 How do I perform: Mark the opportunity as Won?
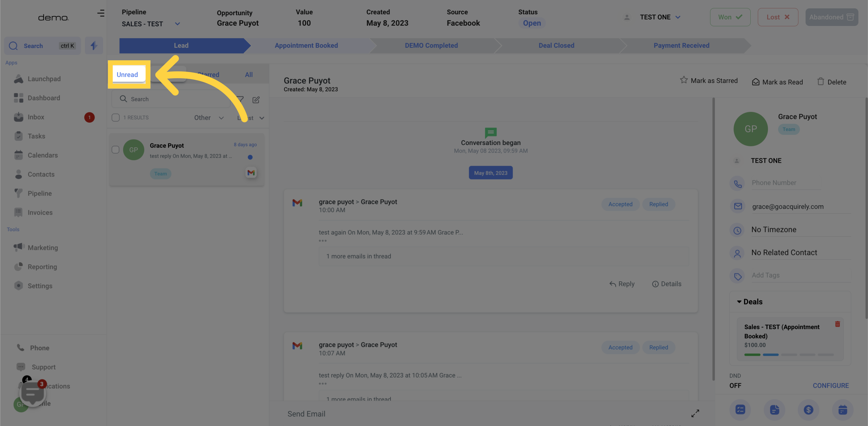(730, 17)
